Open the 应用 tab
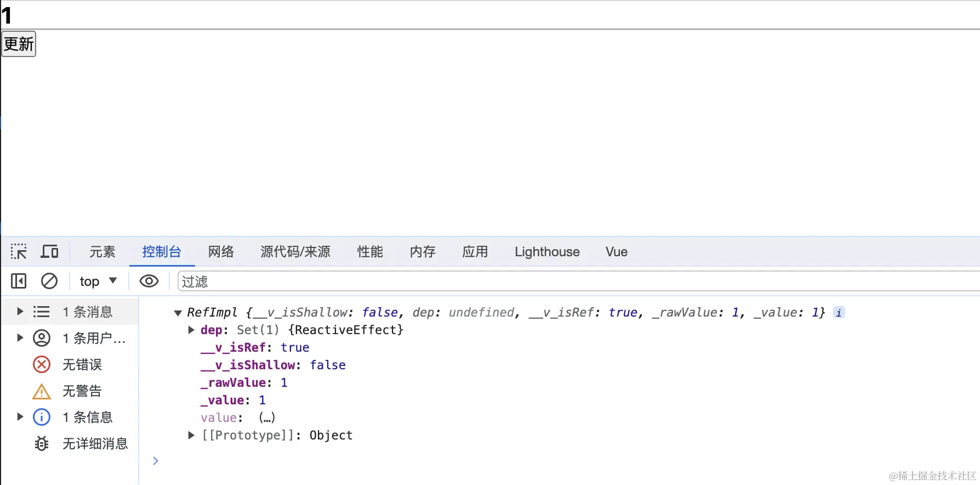Screen dimensions: 980x485 (x=475, y=252)
